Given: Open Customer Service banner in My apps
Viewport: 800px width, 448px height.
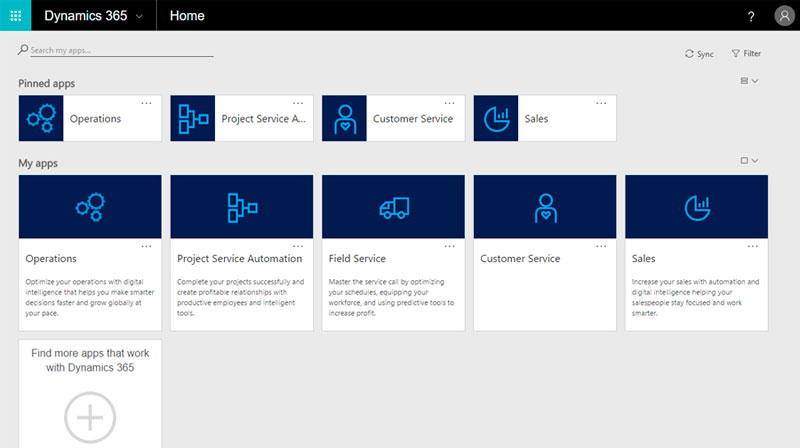Looking at the screenshot, I should [545, 207].
